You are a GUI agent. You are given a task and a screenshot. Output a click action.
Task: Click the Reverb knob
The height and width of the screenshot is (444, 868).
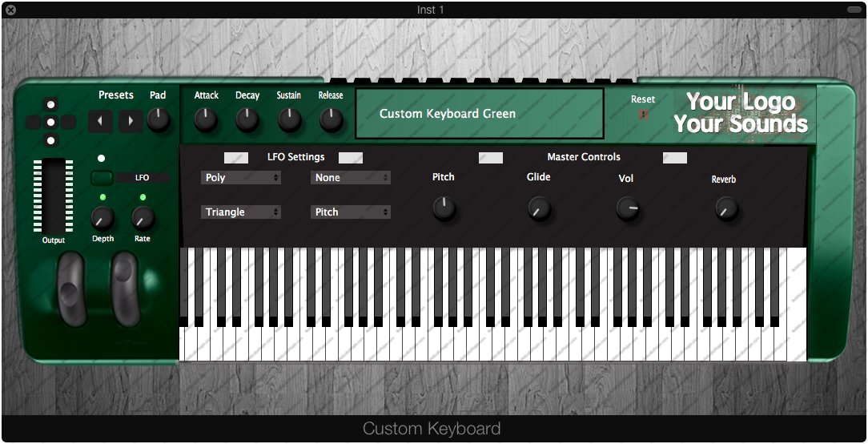pos(727,208)
